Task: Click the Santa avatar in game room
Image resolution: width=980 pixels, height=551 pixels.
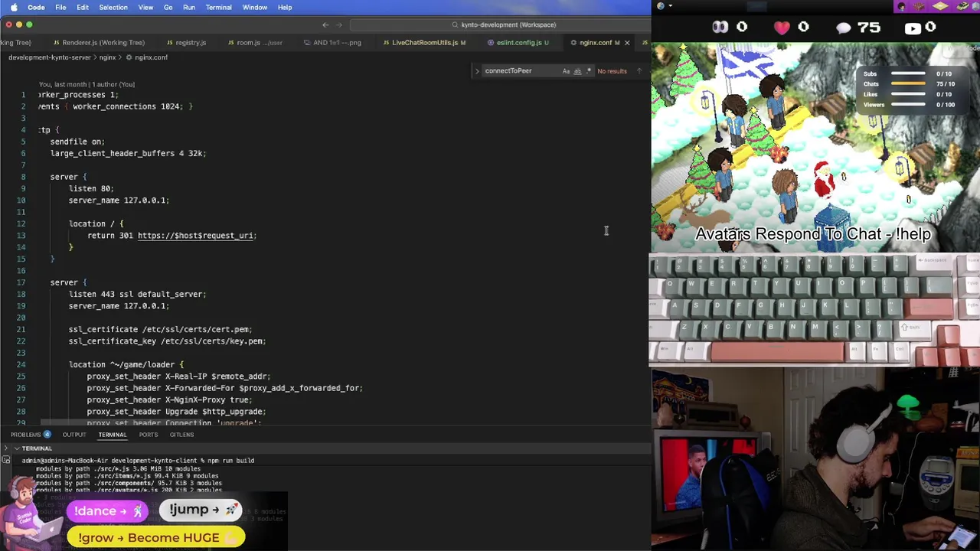Action: pyautogui.click(x=824, y=180)
